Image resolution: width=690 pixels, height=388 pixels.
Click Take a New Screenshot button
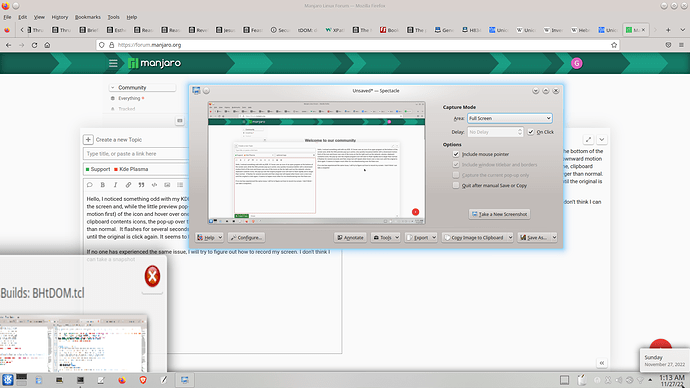click(x=499, y=214)
